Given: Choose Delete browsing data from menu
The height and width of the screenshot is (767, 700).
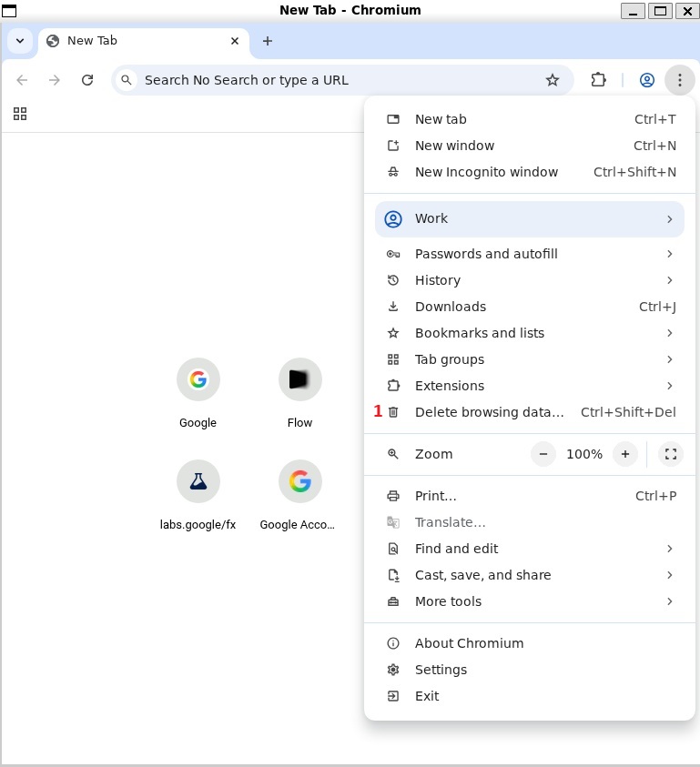Looking at the screenshot, I should (489, 412).
